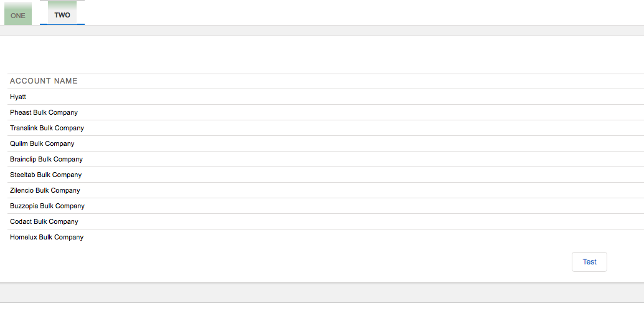Screen dimensions: 644x328
Task: Pick the Quilm Bulk Company row
Action: pyautogui.click(x=42, y=143)
